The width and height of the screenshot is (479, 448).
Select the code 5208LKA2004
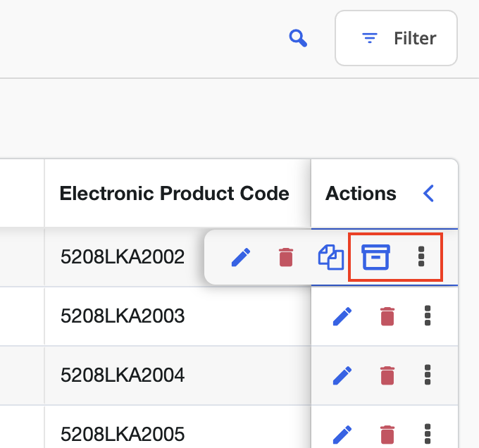point(123,375)
